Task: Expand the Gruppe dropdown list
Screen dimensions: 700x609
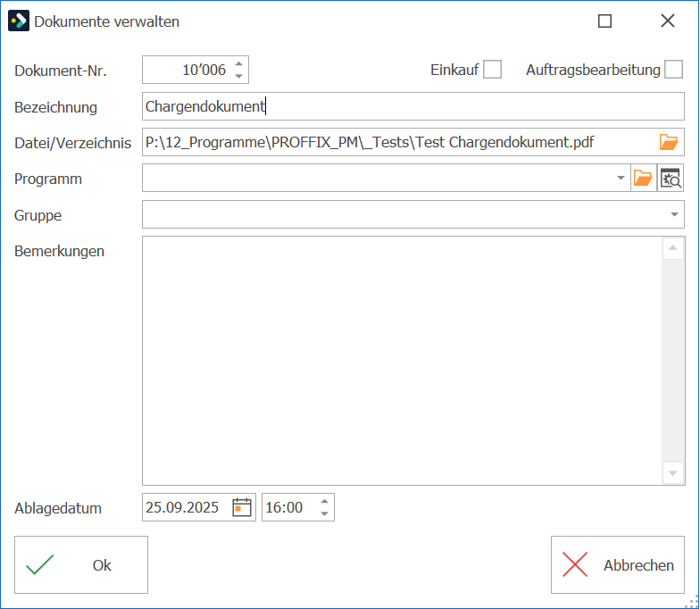Action: [674, 214]
